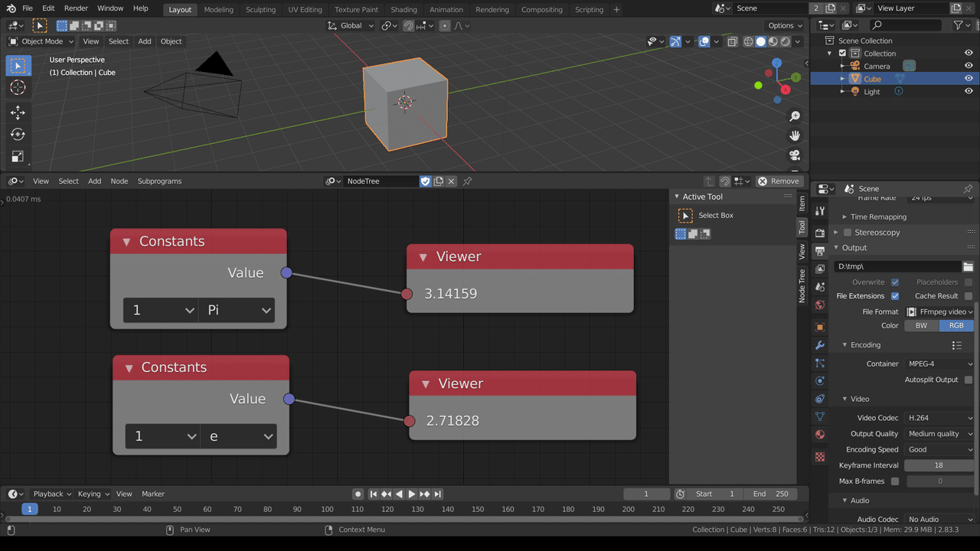Pin the Scene properties context
The image size is (980, 551).
click(968, 189)
